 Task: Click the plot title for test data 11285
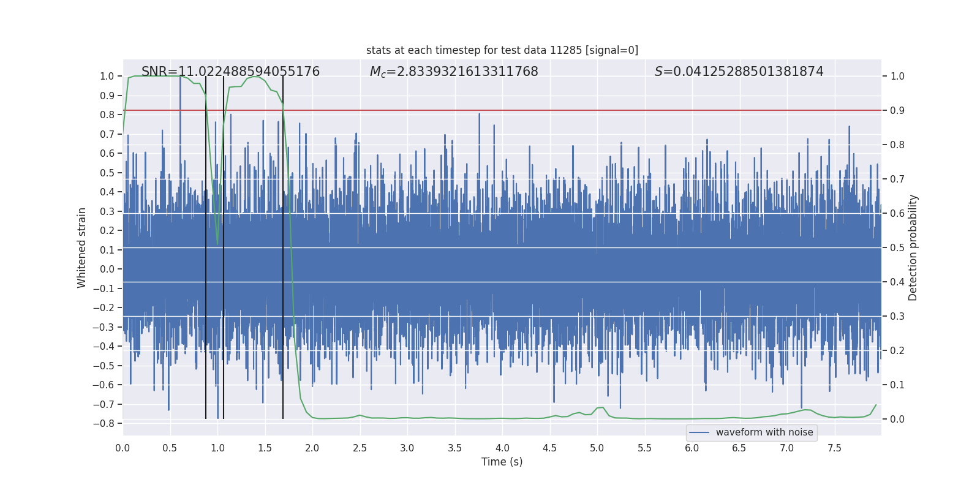[502, 50]
